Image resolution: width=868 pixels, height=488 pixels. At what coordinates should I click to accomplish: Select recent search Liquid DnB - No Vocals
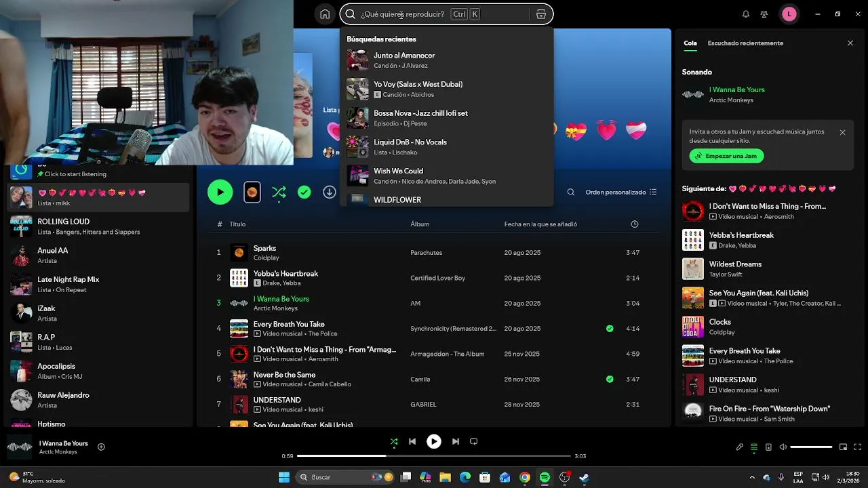[446, 147]
